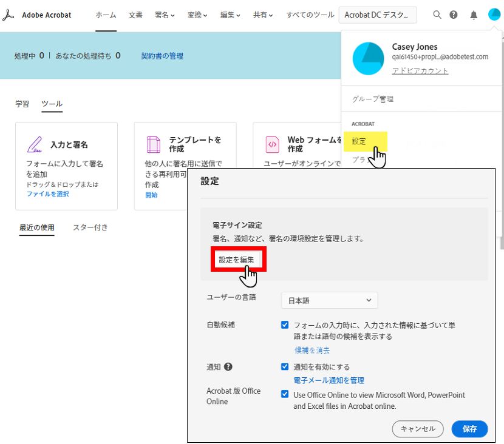The width and height of the screenshot is (504, 444).
Task: Click the Acrobat DC デスク... button
Action: [378, 15]
